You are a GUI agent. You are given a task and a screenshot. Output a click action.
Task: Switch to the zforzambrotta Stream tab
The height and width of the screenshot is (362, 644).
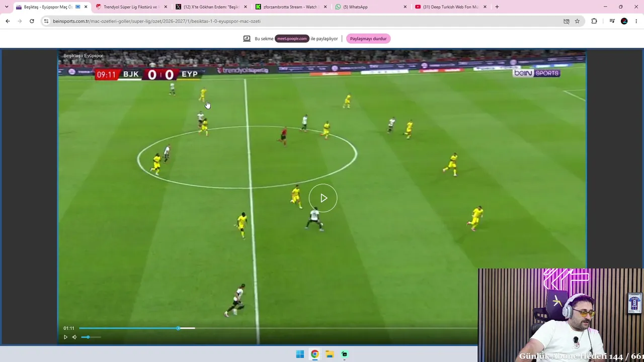[292, 7]
